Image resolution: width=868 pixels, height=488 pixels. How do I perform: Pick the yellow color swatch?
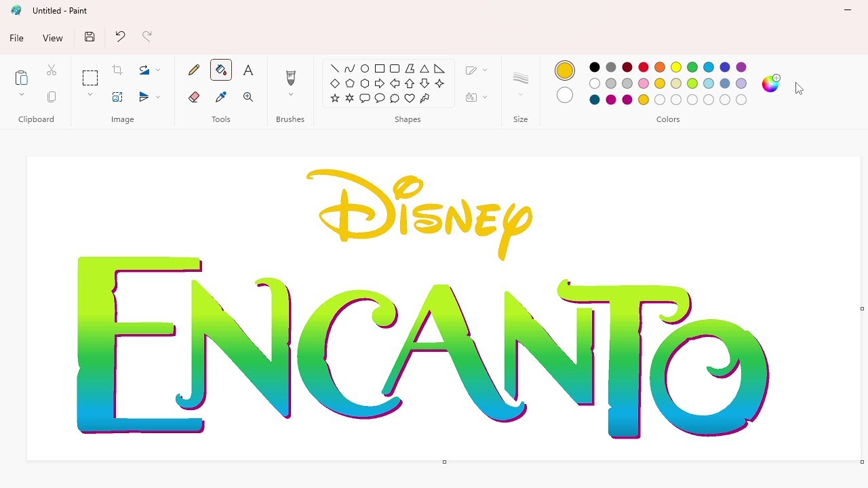(676, 67)
